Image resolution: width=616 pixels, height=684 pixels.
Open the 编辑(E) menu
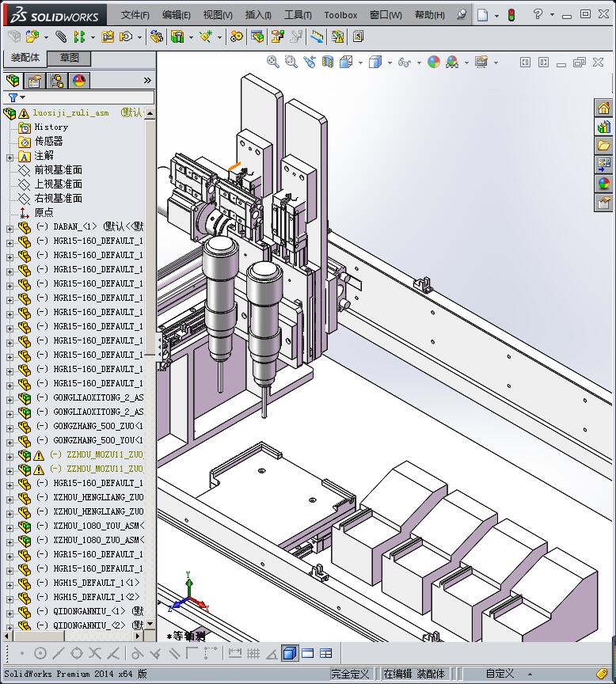point(177,15)
